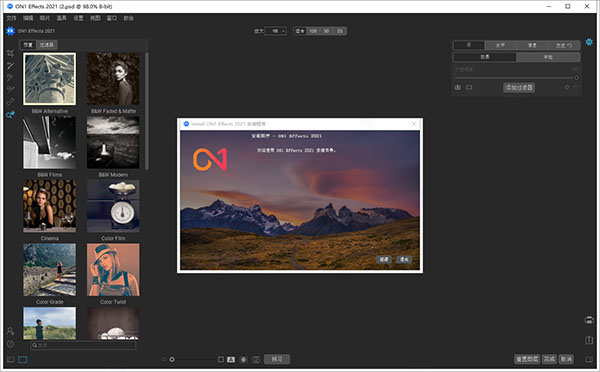Viewport: 600px width, 372px height.
Task: Switch to the 预置 presets tab
Action: [x=28, y=45]
